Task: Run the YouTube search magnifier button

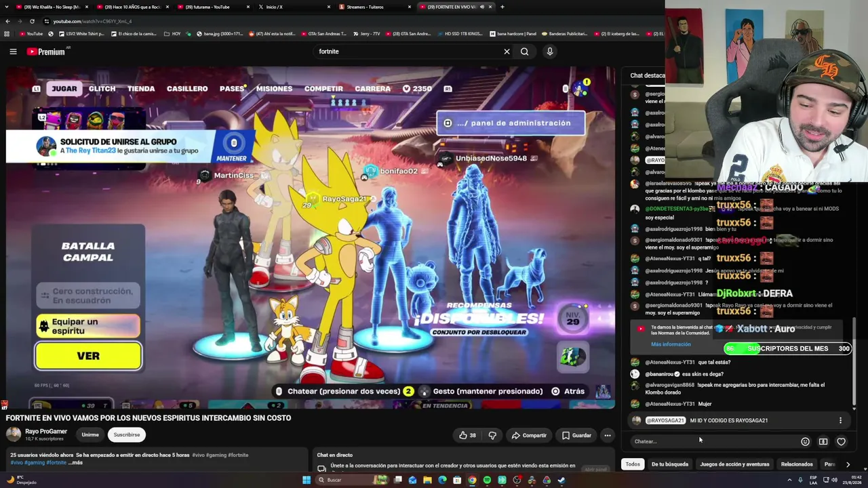Action: [524, 52]
